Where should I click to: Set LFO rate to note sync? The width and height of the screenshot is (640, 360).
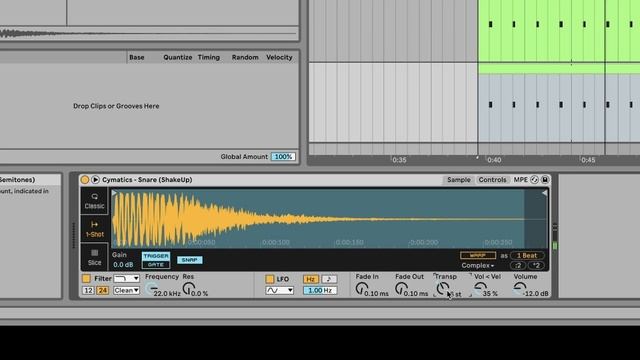pos(329,279)
